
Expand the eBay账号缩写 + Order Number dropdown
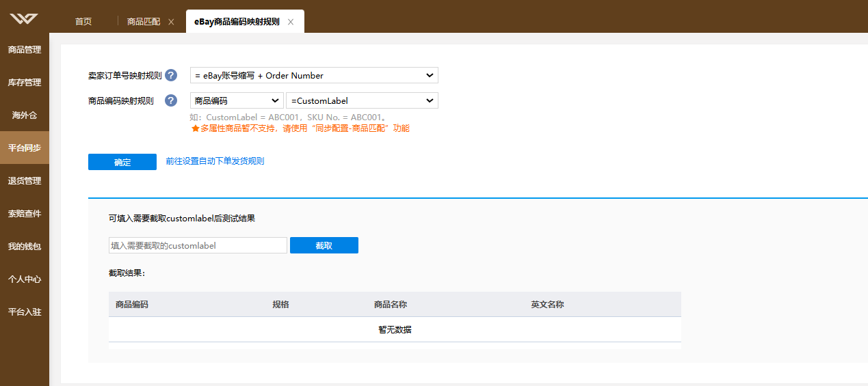point(314,75)
